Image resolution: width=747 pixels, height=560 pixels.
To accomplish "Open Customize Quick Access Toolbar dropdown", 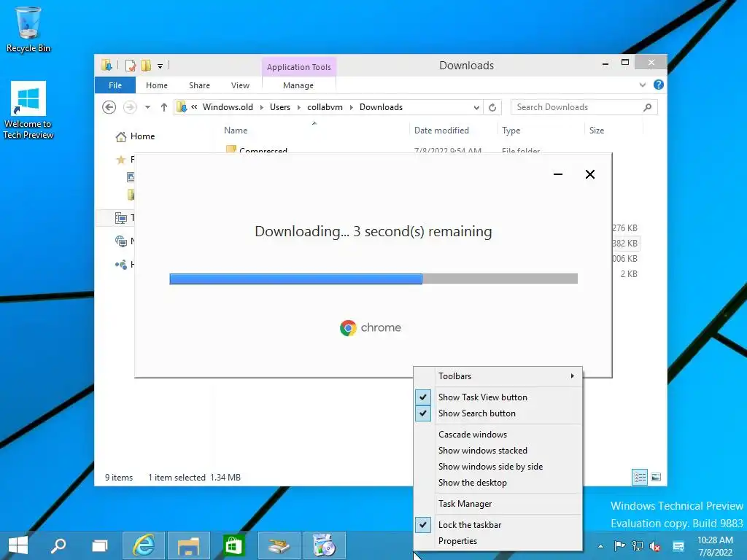I will click(x=160, y=66).
